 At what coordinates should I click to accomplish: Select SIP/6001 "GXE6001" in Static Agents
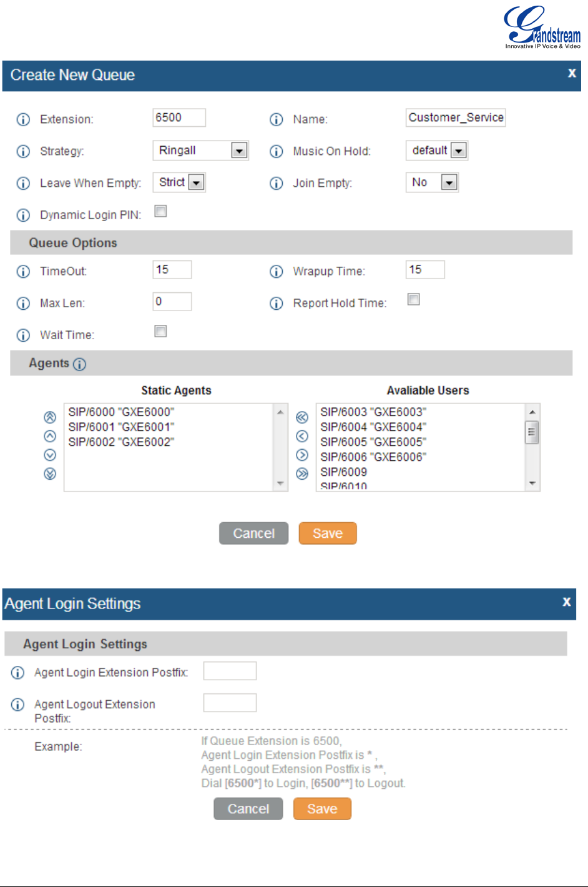click(x=121, y=427)
